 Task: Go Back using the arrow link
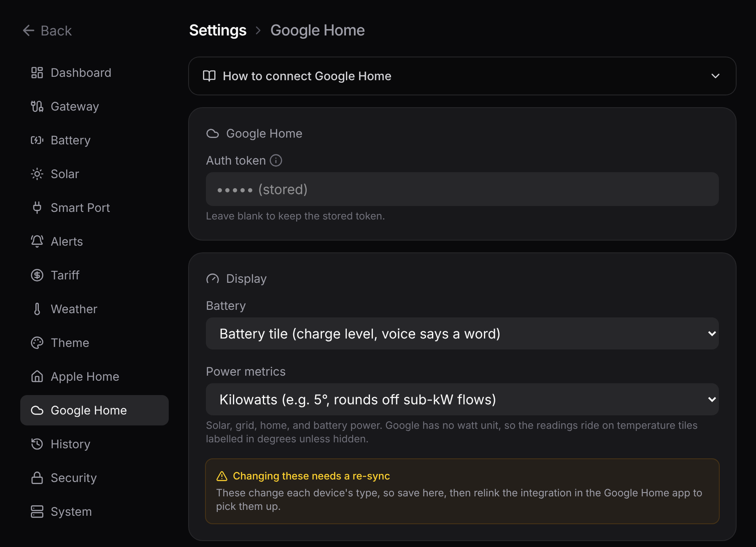[x=47, y=30]
